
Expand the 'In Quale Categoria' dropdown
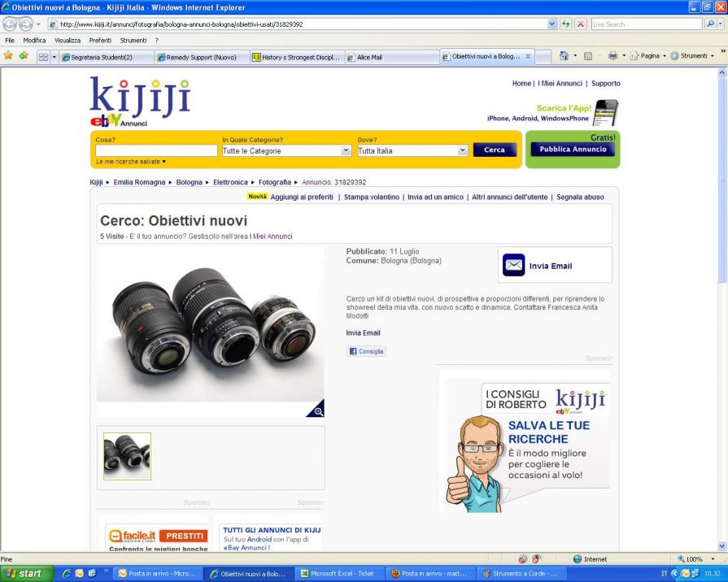click(x=346, y=150)
